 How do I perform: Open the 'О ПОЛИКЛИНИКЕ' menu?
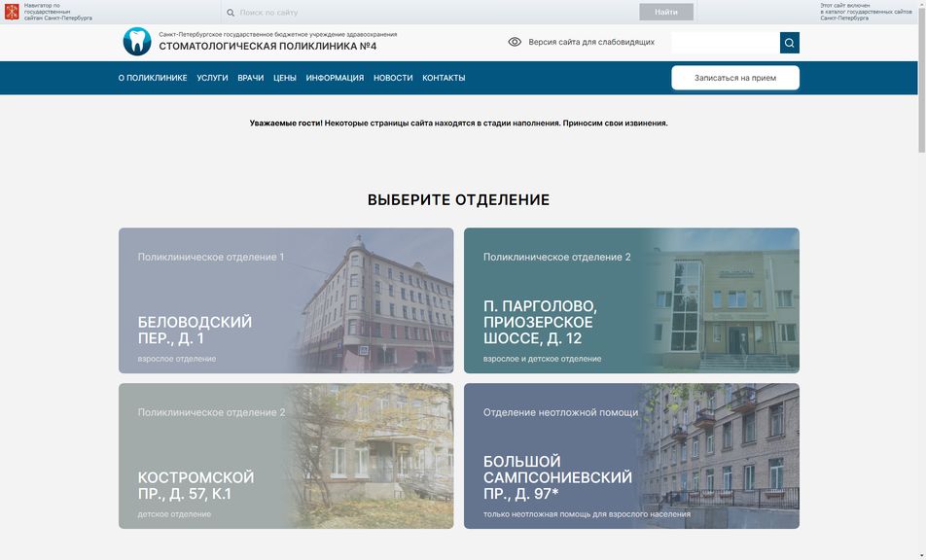pyautogui.click(x=153, y=78)
